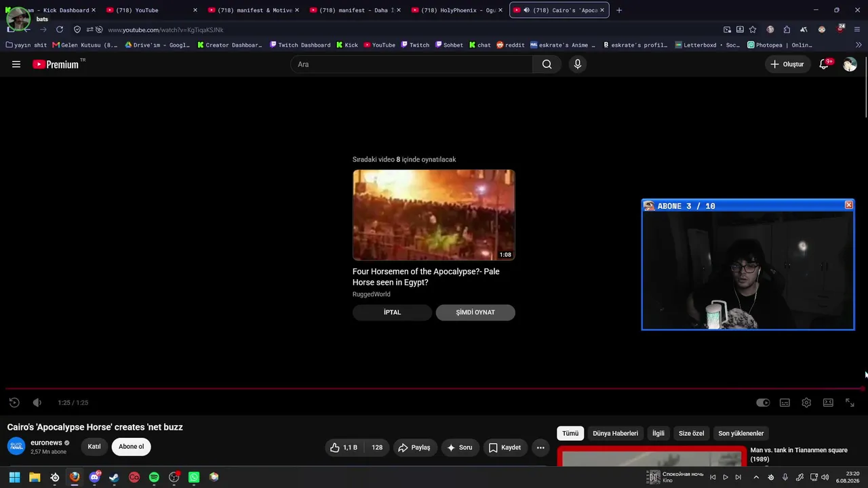The image size is (868, 488).
Task: Click the search magnifier button
Action: coord(547,64)
